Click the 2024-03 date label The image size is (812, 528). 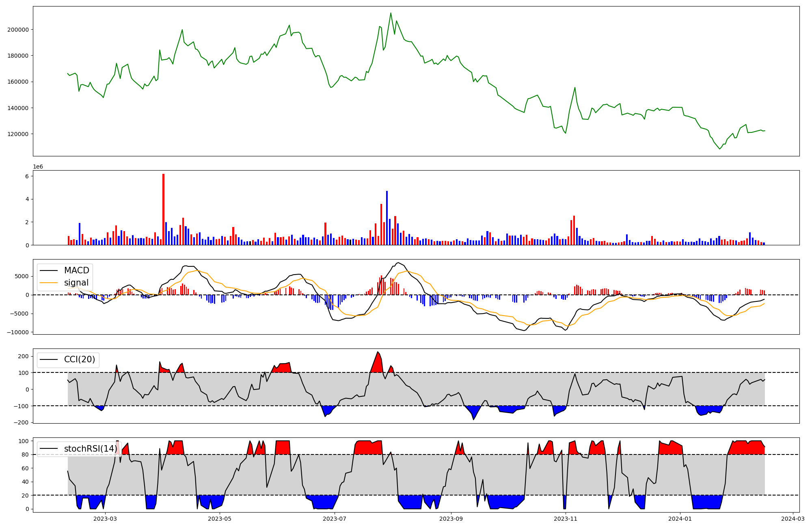pos(793,519)
